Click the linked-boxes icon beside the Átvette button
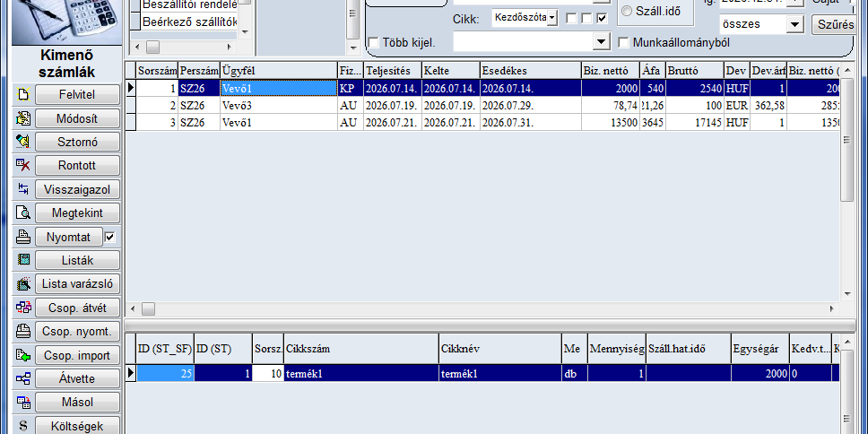The width and height of the screenshot is (868, 434). [22, 378]
